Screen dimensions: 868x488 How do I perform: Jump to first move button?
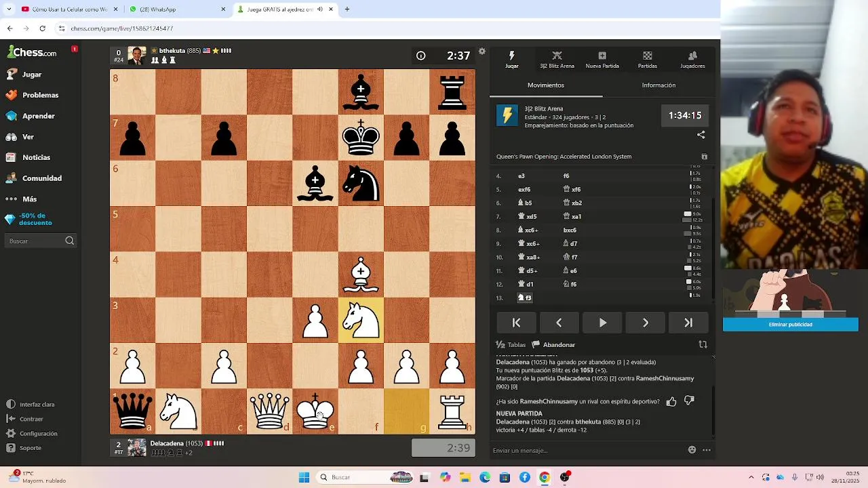[x=516, y=323]
